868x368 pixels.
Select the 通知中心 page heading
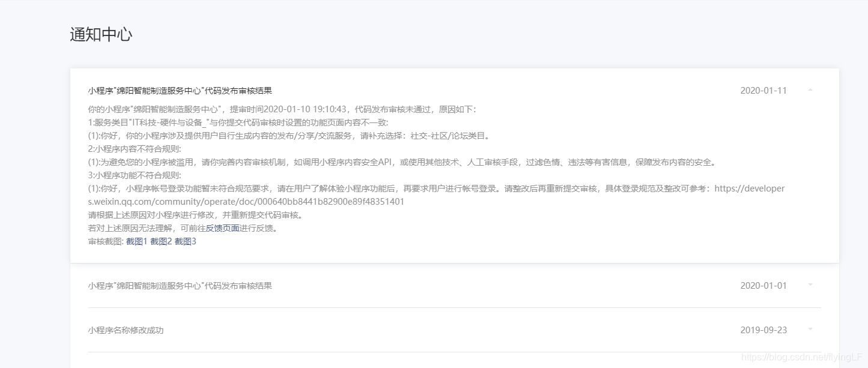coord(101,35)
